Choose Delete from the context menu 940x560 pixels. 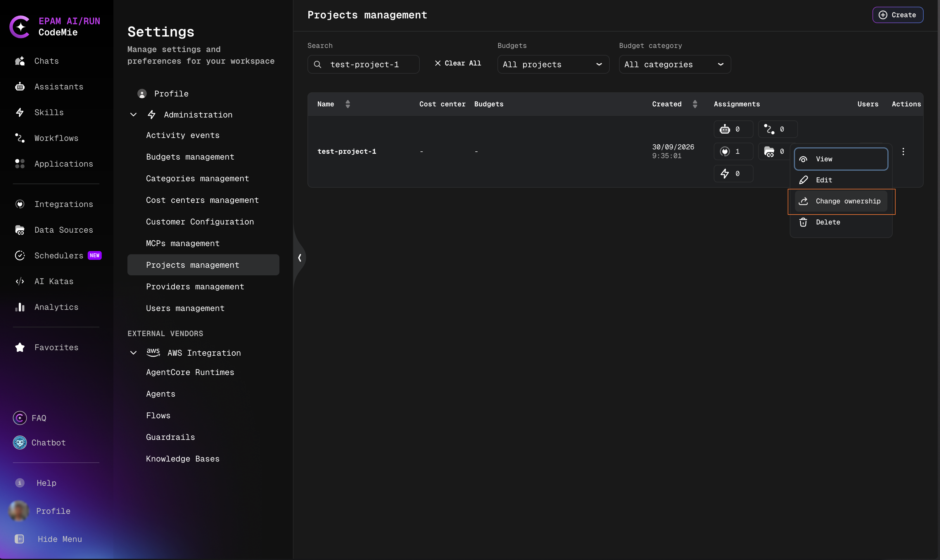(x=841, y=222)
